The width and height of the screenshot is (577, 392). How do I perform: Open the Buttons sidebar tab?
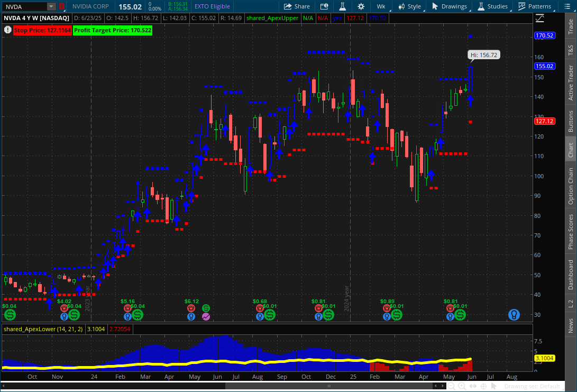(x=571, y=121)
